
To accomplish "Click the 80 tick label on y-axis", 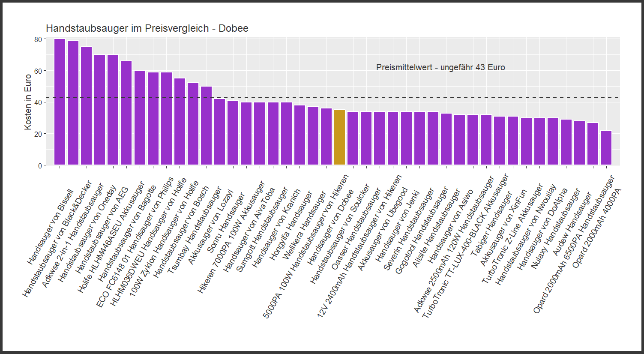I will coord(38,39).
